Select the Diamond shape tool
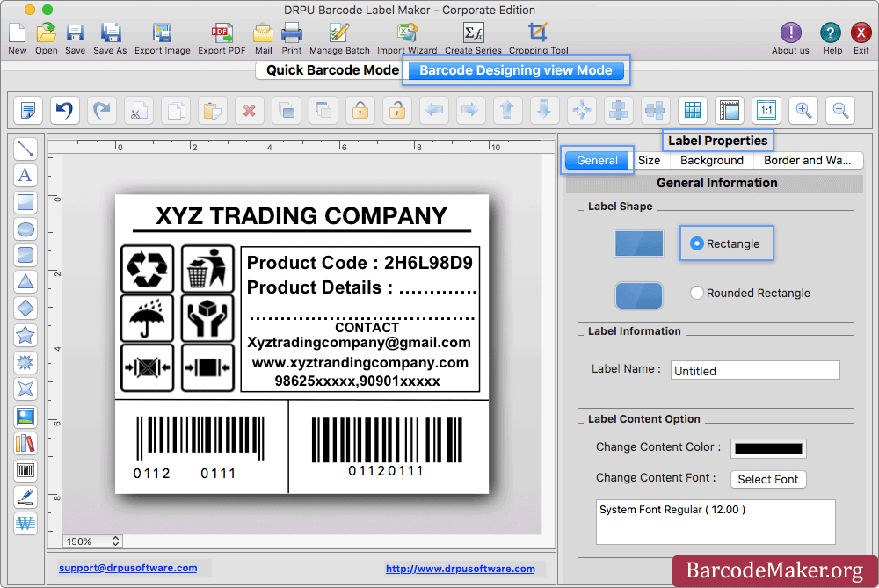Screen dimensions: 879x588 pyautogui.click(x=25, y=309)
